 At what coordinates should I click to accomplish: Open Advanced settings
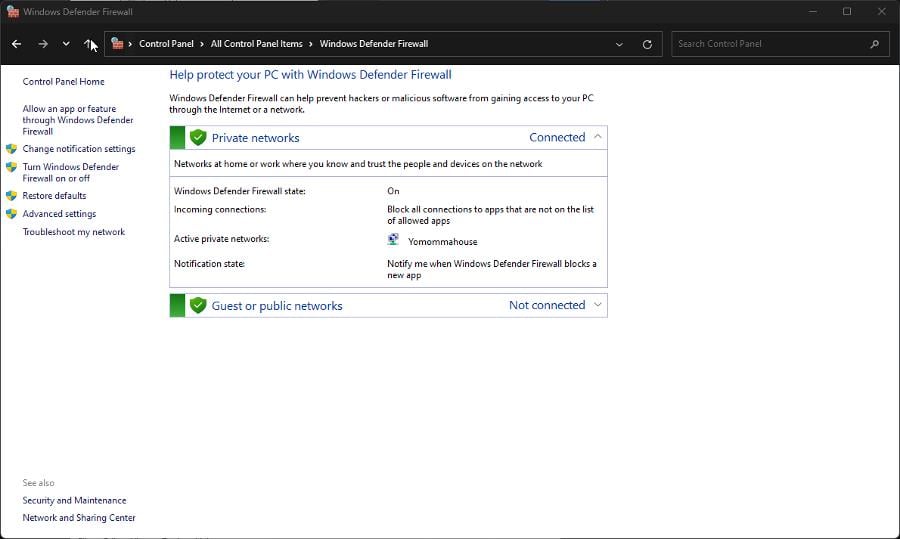(59, 214)
